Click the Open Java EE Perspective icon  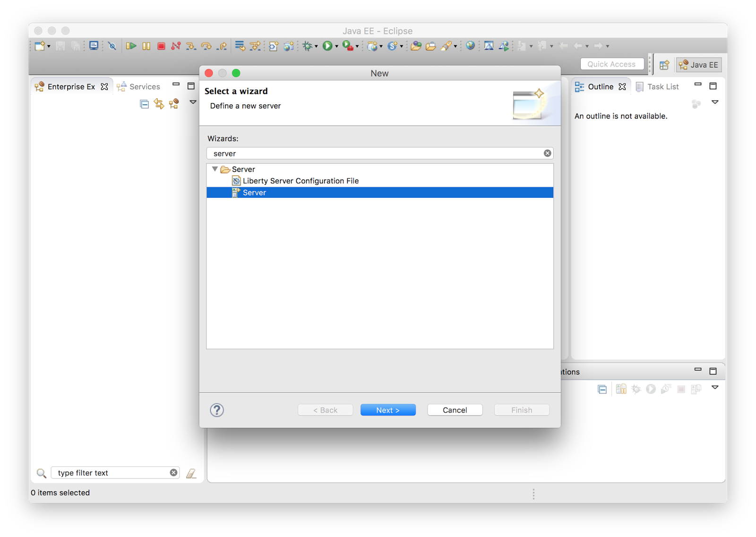click(699, 65)
